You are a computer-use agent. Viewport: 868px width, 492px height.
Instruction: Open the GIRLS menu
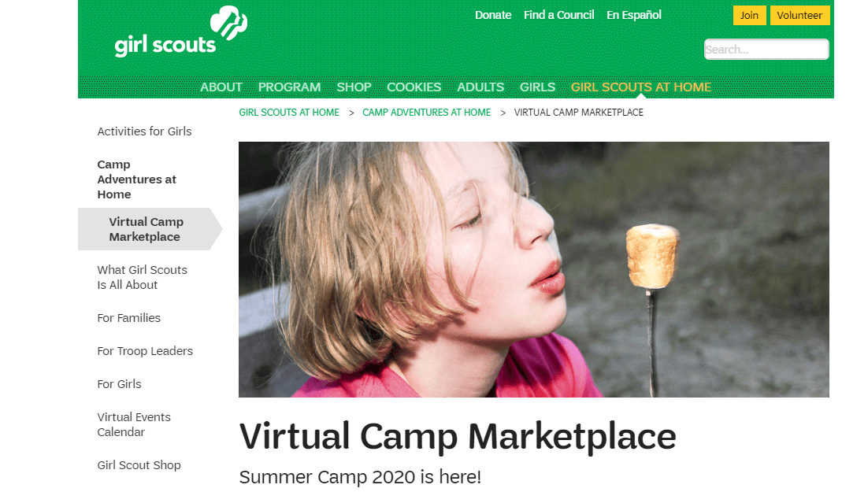(537, 87)
